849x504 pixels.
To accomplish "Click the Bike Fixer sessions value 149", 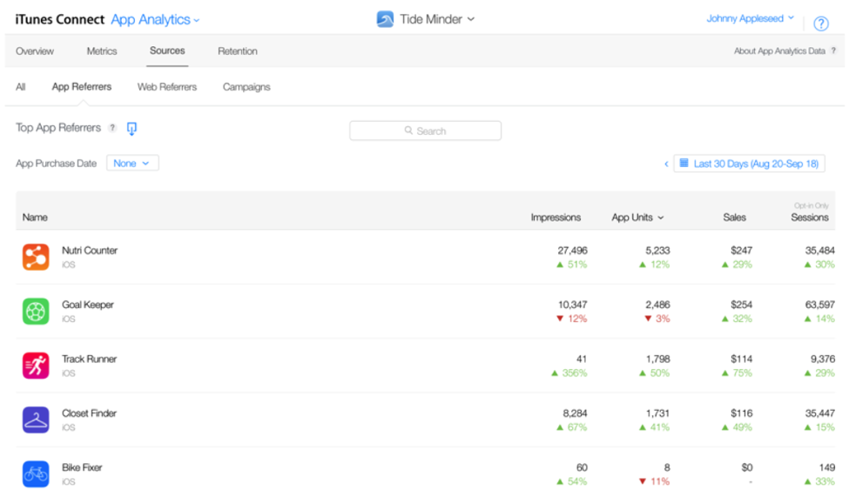I will [x=827, y=467].
